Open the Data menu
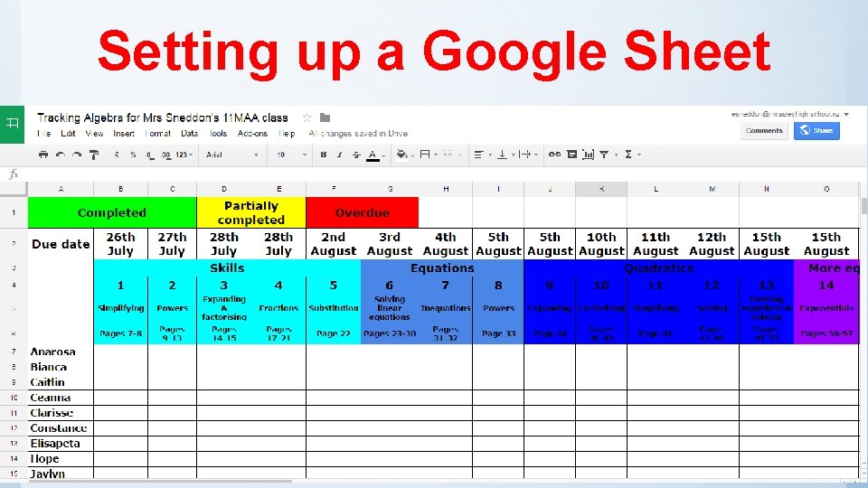 pos(189,134)
